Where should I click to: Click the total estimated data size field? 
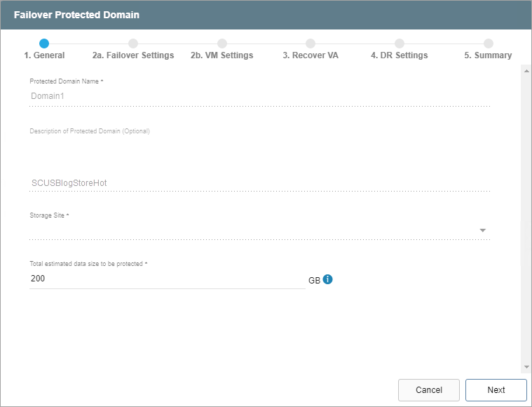167,279
